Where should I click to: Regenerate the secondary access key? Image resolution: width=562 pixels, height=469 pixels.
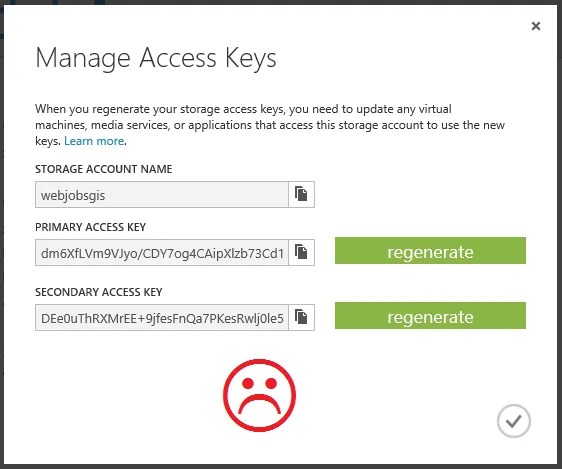(430, 315)
